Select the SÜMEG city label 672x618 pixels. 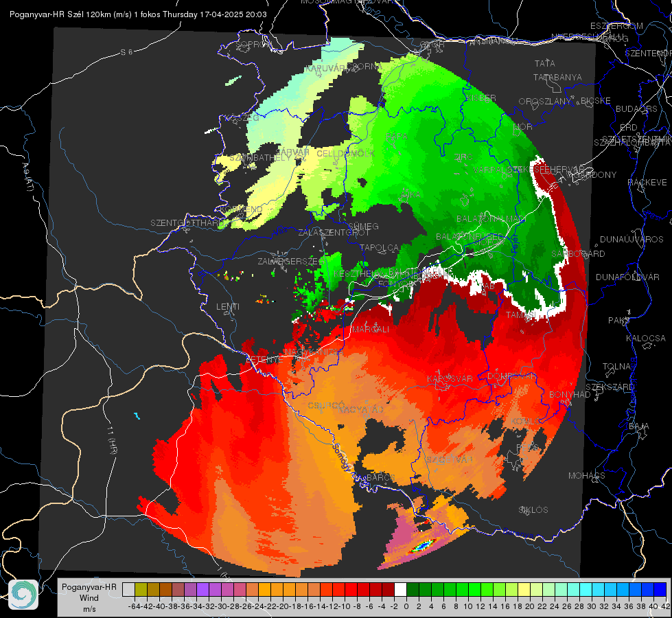pos(363,226)
